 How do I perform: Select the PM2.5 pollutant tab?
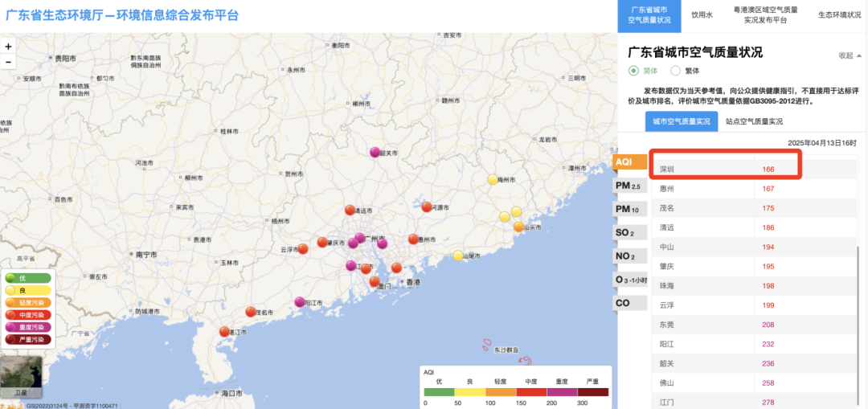630,186
